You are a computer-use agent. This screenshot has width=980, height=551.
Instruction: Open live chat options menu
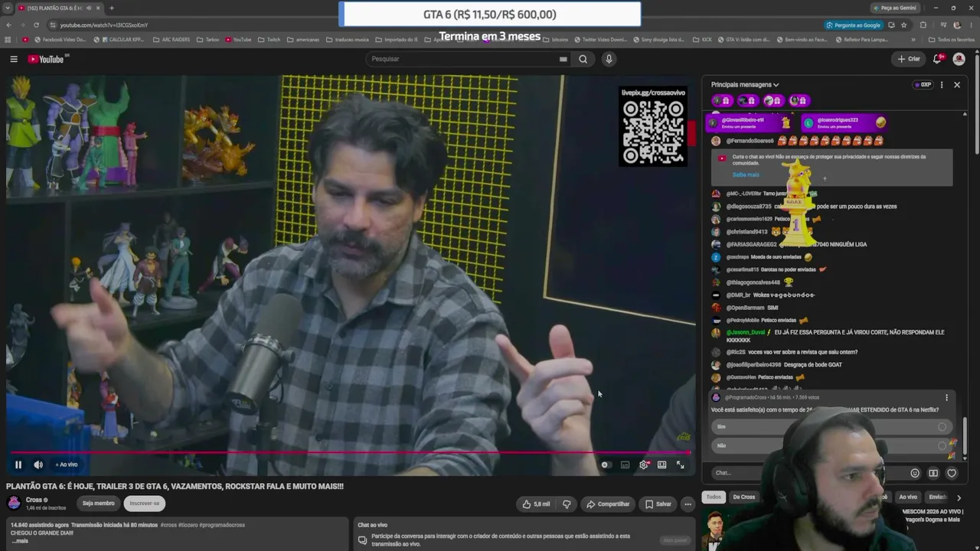(942, 85)
